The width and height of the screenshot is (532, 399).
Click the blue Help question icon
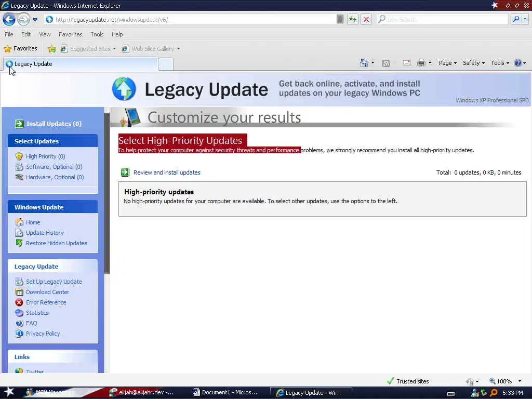(x=518, y=63)
